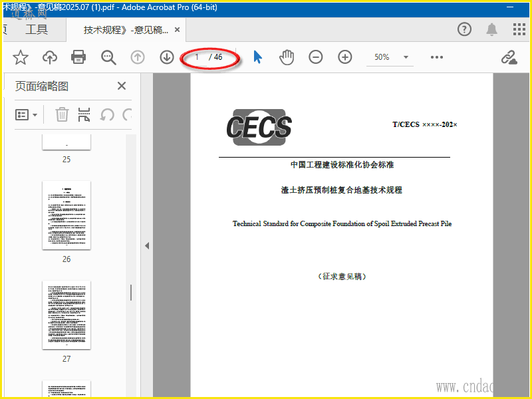Click the T/CECS ××××-202× code
The image size is (532, 399).
click(x=425, y=124)
